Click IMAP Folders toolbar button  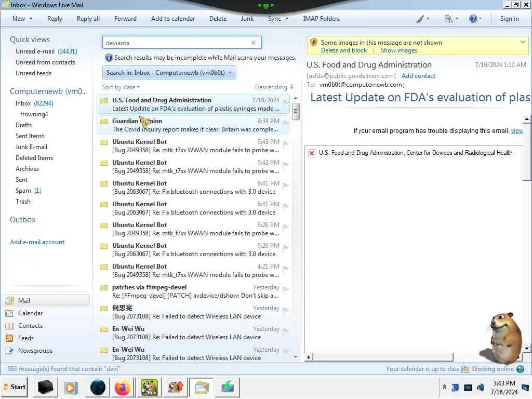[x=321, y=19]
